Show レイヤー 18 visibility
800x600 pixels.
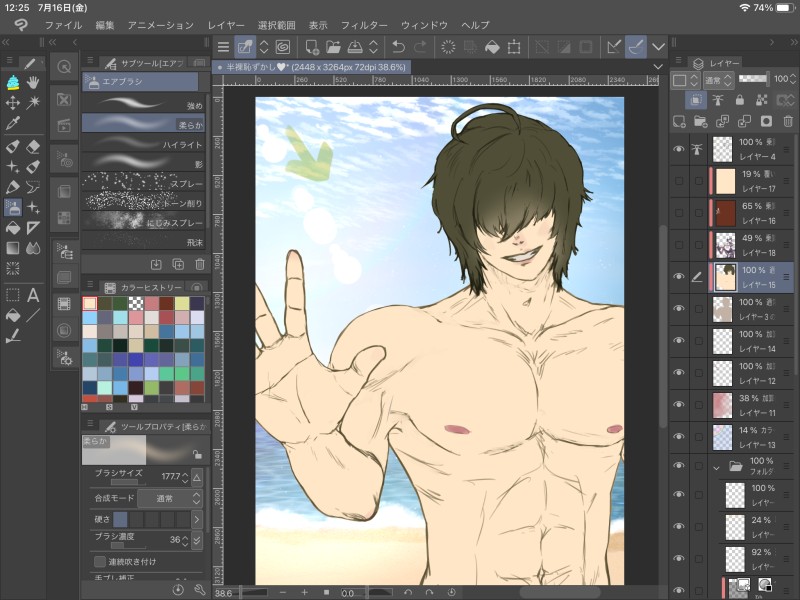click(x=679, y=245)
